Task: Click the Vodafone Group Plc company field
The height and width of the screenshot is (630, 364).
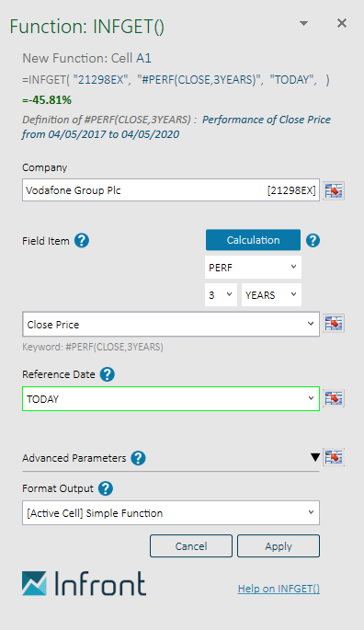Action: tap(171, 190)
